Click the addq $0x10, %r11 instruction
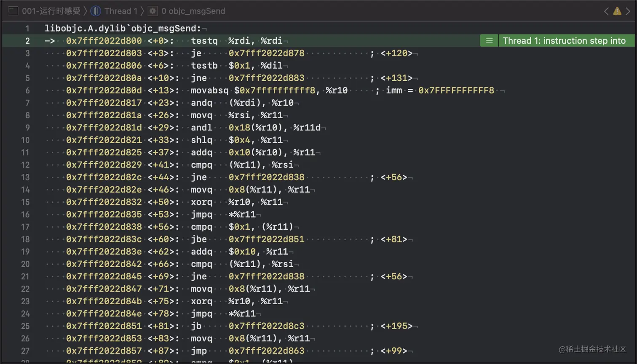The image size is (637, 364). tap(239, 252)
